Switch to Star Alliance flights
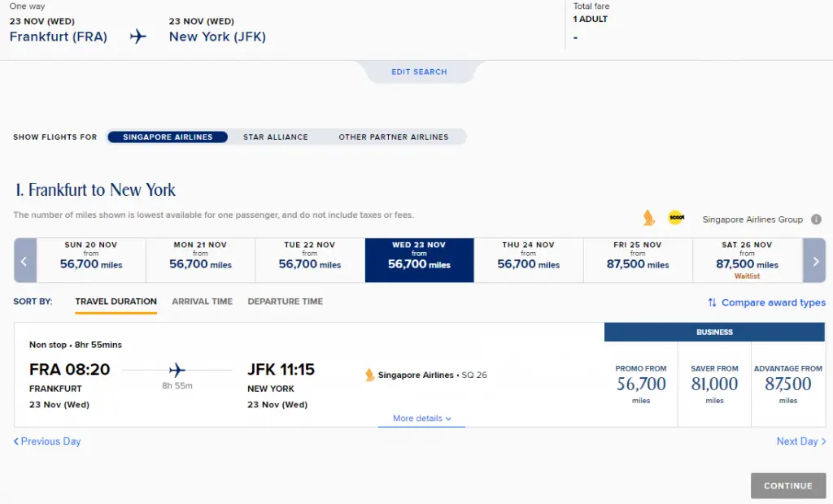833x504 pixels. pos(275,137)
